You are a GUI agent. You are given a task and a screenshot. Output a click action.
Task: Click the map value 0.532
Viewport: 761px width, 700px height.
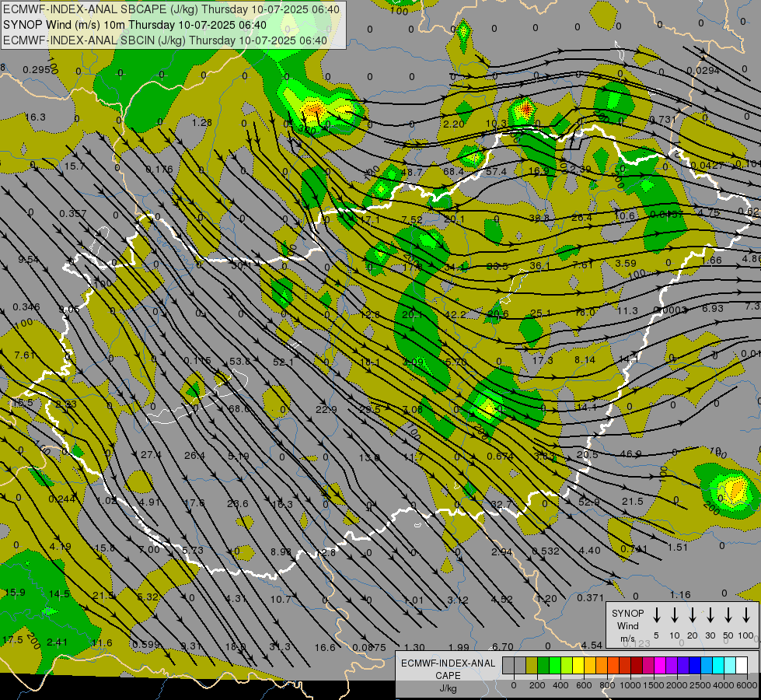click(x=546, y=551)
